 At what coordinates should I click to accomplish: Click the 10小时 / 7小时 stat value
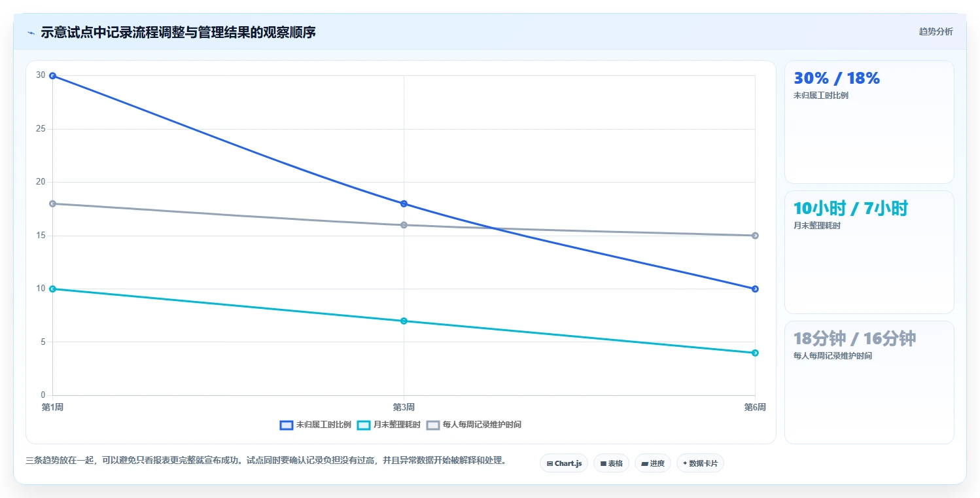[850, 209]
